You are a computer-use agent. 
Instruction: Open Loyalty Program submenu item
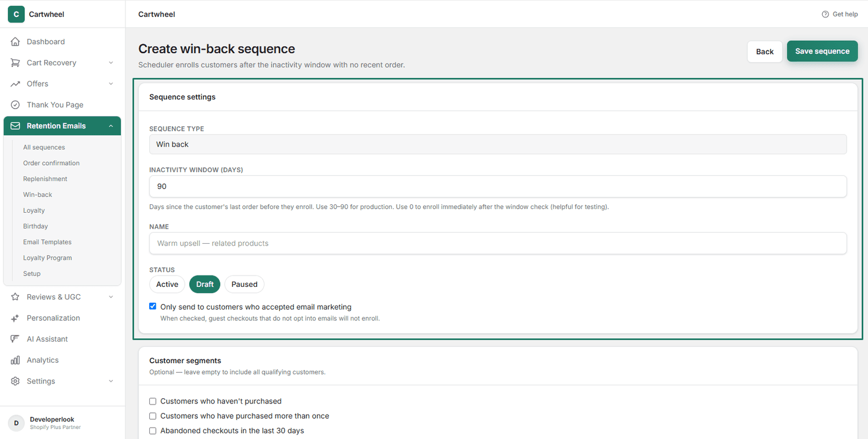47,258
